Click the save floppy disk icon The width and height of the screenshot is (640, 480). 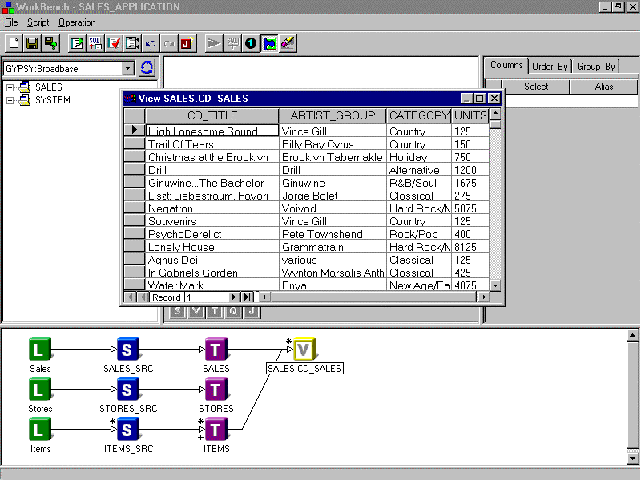pyautogui.click(x=32, y=43)
